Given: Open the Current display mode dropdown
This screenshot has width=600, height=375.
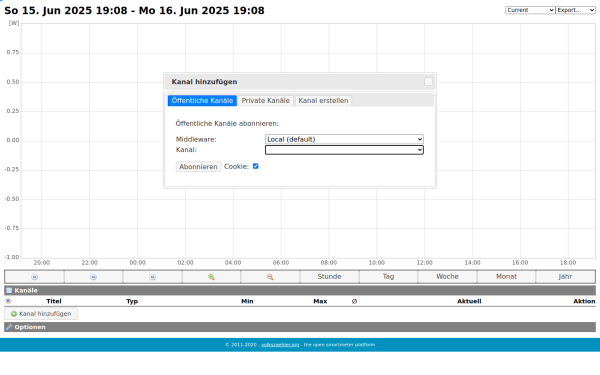Looking at the screenshot, I should [x=530, y=10].
